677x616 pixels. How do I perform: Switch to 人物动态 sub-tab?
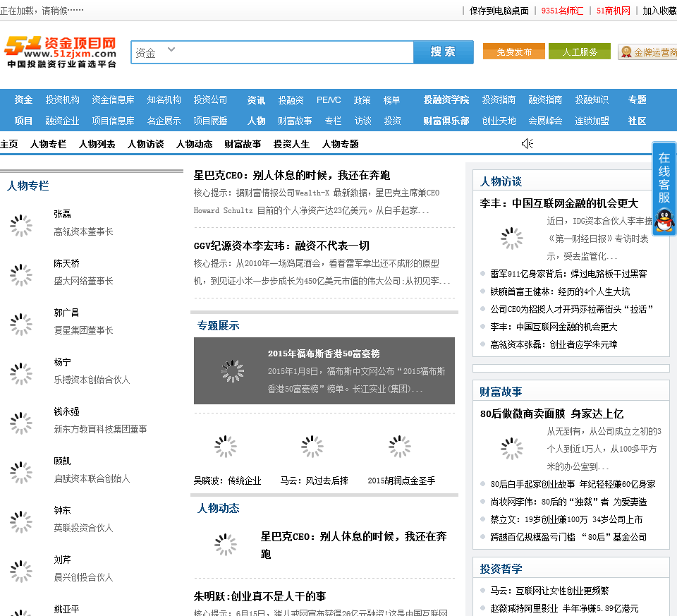tap(195, 144)
